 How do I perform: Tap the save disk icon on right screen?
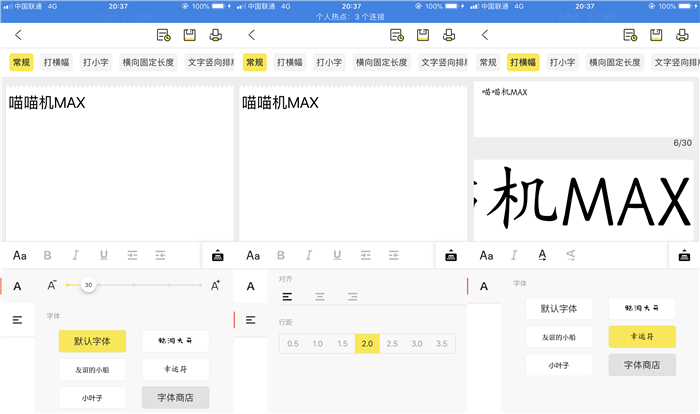click(656, 35)
